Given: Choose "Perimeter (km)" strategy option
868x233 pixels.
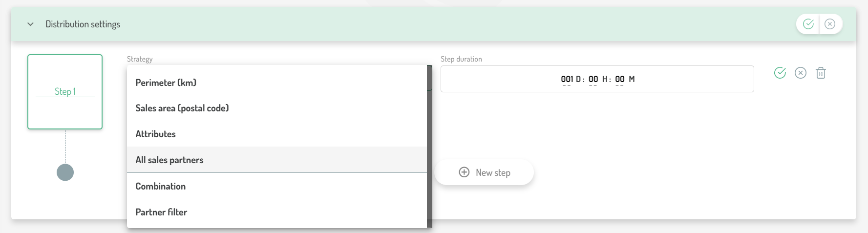Looking at the screenshot, I should point(166,83).
